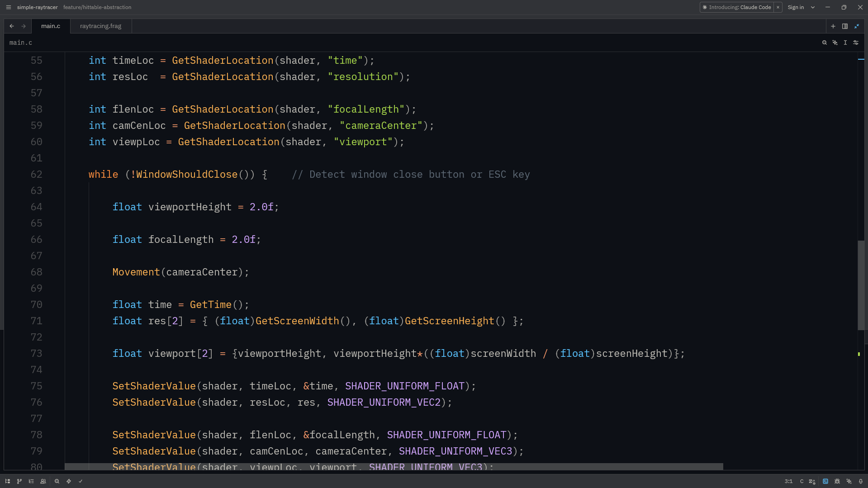This screenshot has width=868, height=488.
Task: Show the outline panel
Action: pos(31,481)
